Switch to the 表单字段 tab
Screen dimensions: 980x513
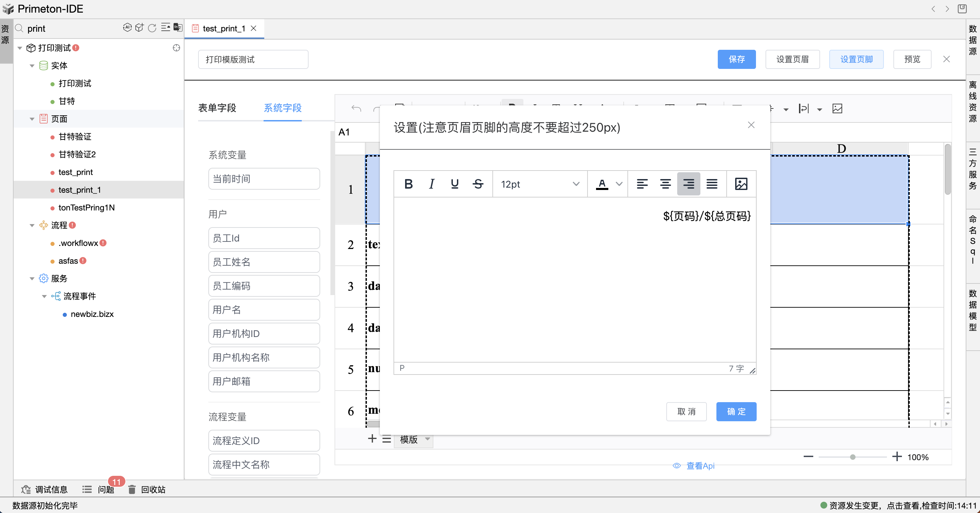coord(217,108)
